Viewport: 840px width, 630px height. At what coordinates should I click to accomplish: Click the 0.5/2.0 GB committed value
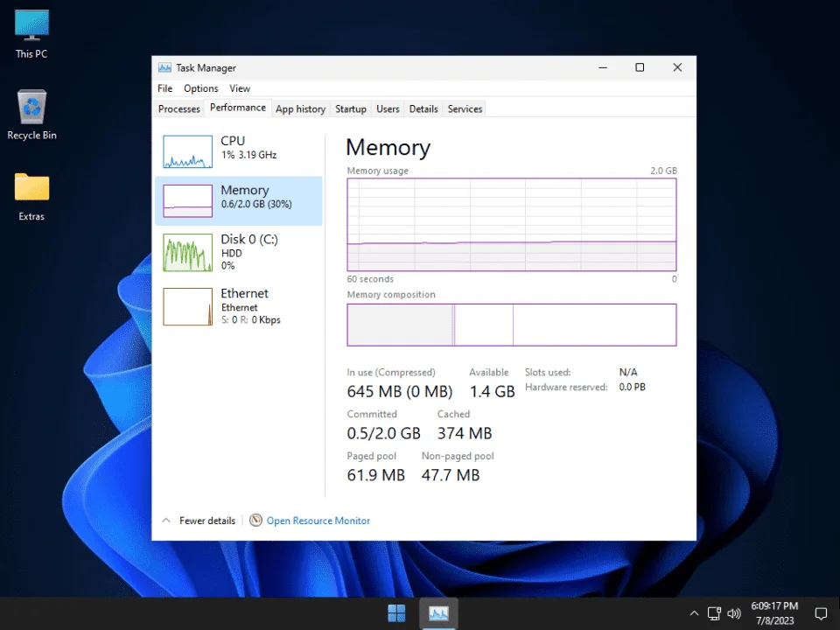pyautogui.click(x=383, y=433)
